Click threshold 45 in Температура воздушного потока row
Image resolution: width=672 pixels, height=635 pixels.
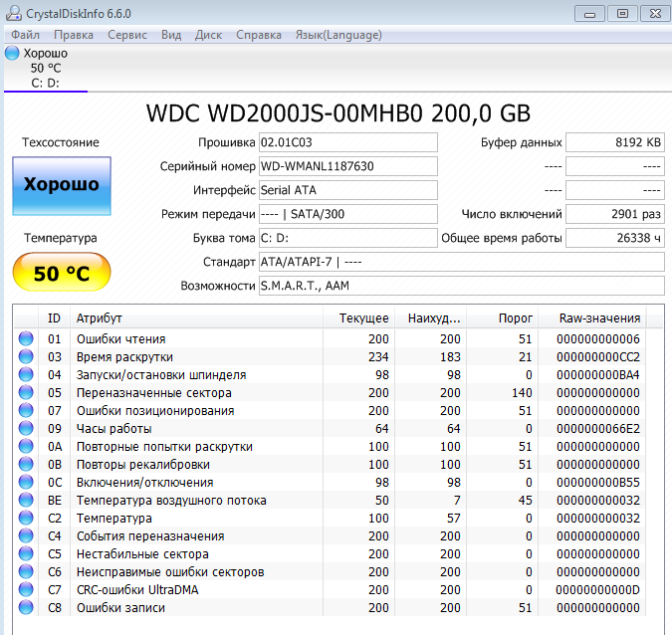coord(525,501)
